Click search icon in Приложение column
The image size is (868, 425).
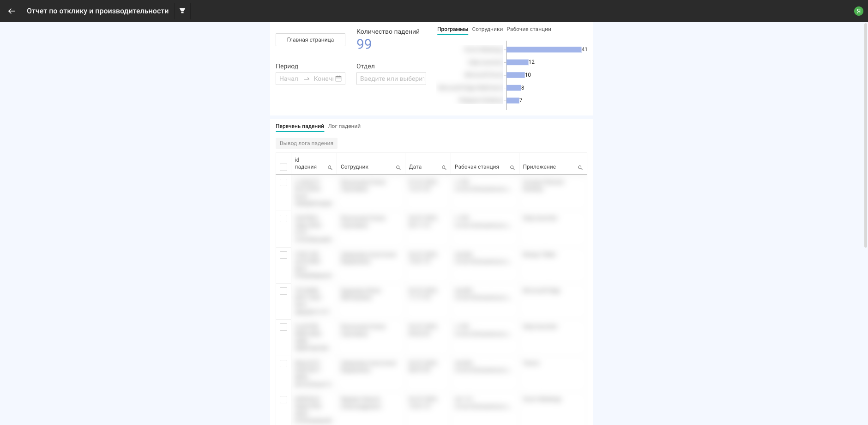click(x=580, y=168)
